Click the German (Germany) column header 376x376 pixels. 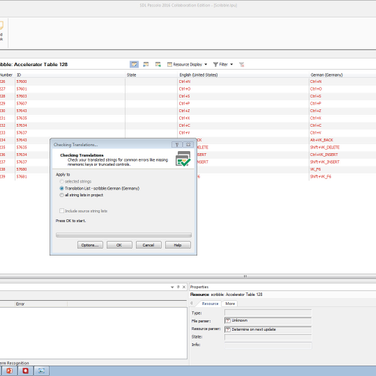[342, 75]
